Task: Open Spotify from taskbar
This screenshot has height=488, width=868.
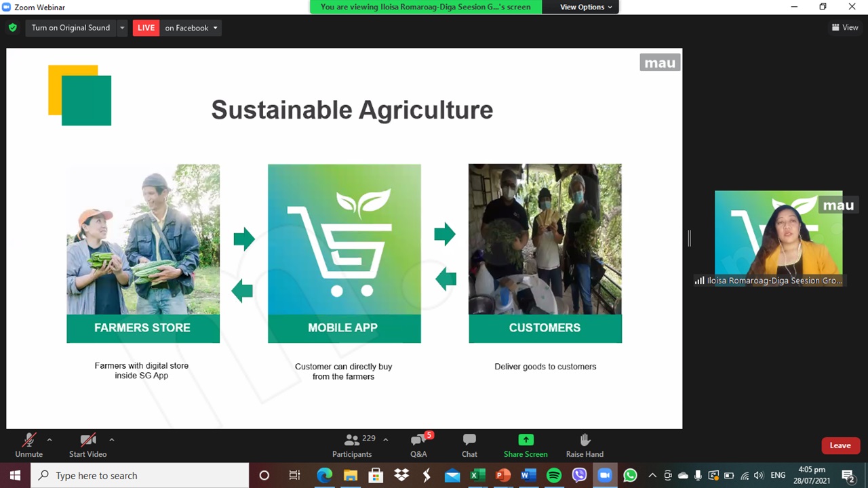Action: point(554,475)
